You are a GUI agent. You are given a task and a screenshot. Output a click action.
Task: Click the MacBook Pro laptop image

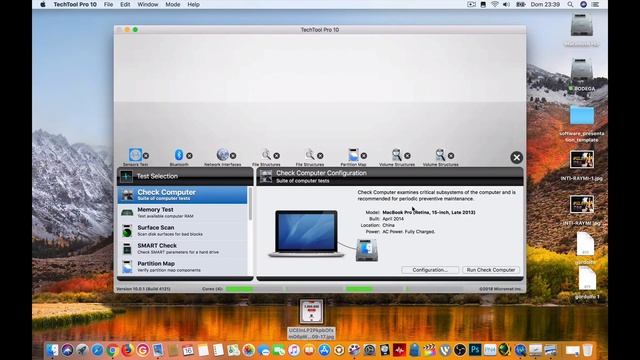coord(306,233)
